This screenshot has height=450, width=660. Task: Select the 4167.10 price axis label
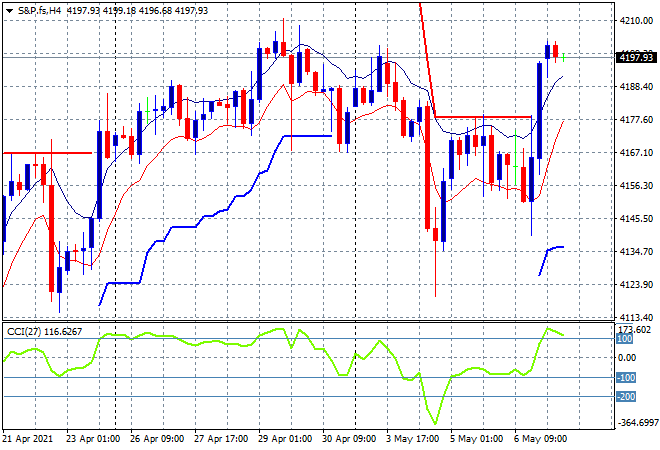pos(636,152)
